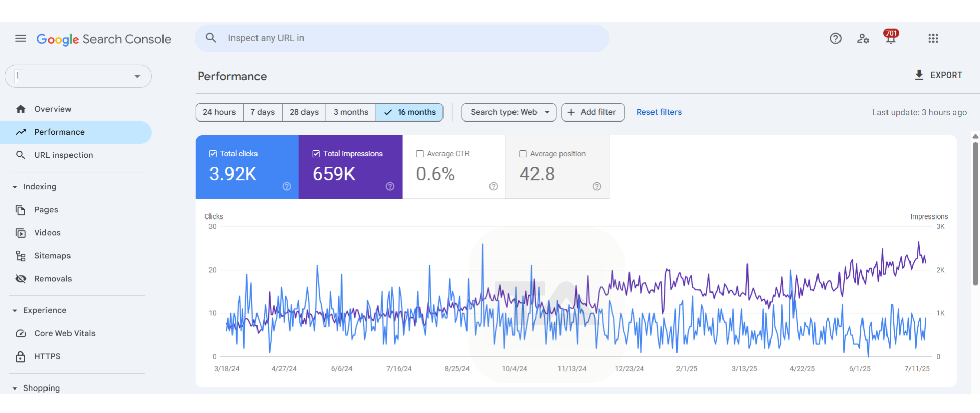Click the Export download icon
This screenshot has width=980, height=413.
click(x=919, y=75)
